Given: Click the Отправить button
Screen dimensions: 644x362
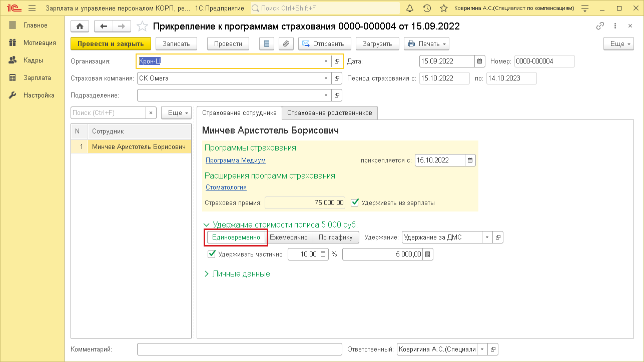Looking at the screenshot, I should point(325,43).
